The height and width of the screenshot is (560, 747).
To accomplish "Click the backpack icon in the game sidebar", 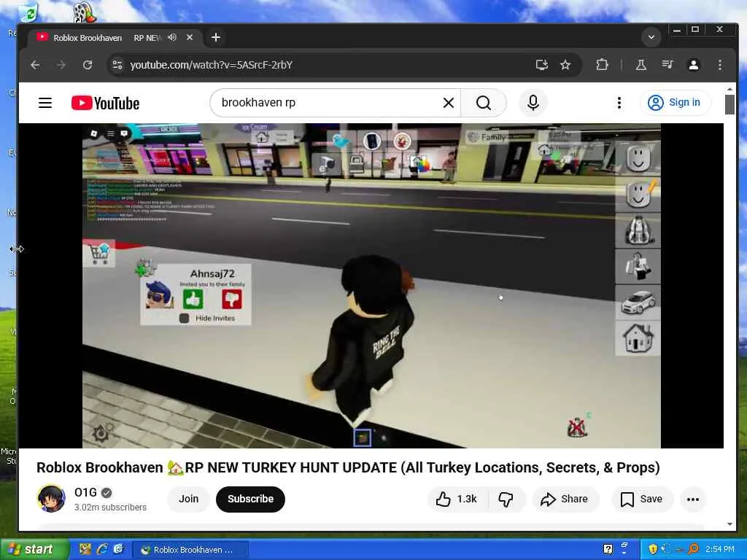I will click(638, 230).
